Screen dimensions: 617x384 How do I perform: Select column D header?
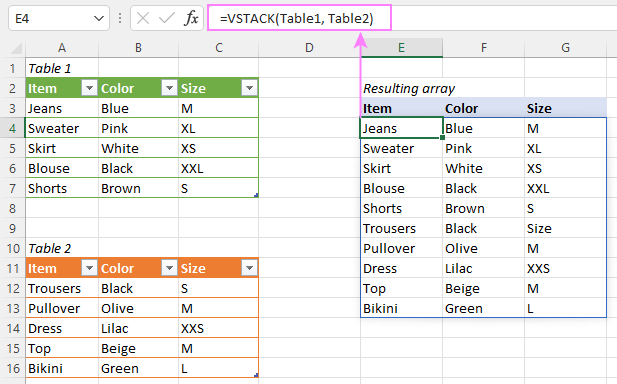pyautogui.click(x=309, y=48)
